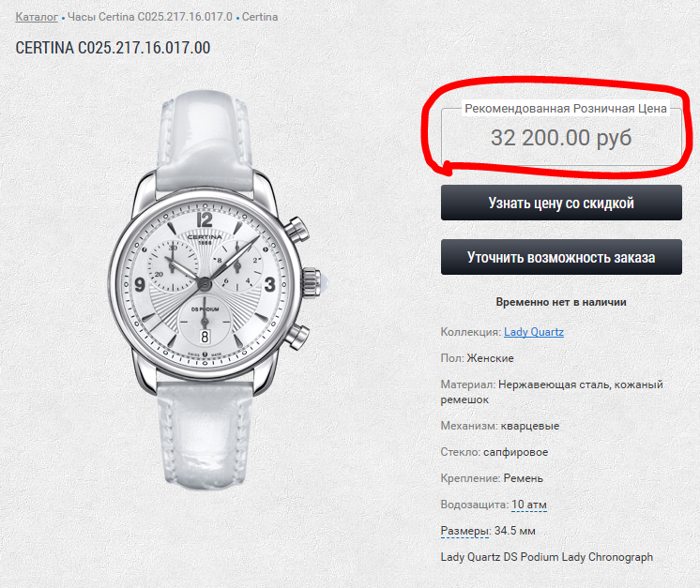This screenshot has height=588, width=700.
Task: Click the upper chronograph pusher on the watch
Action: pos(297,228)
